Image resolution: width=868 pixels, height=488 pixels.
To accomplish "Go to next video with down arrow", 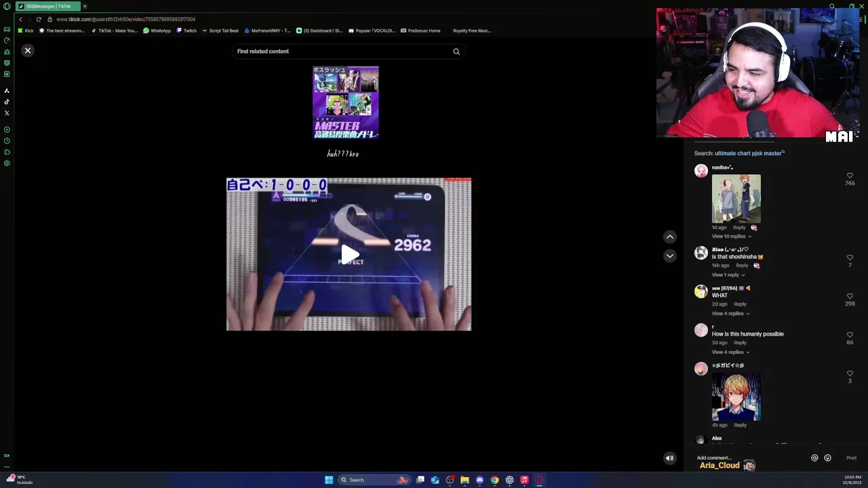I will [x=670, y=256].
